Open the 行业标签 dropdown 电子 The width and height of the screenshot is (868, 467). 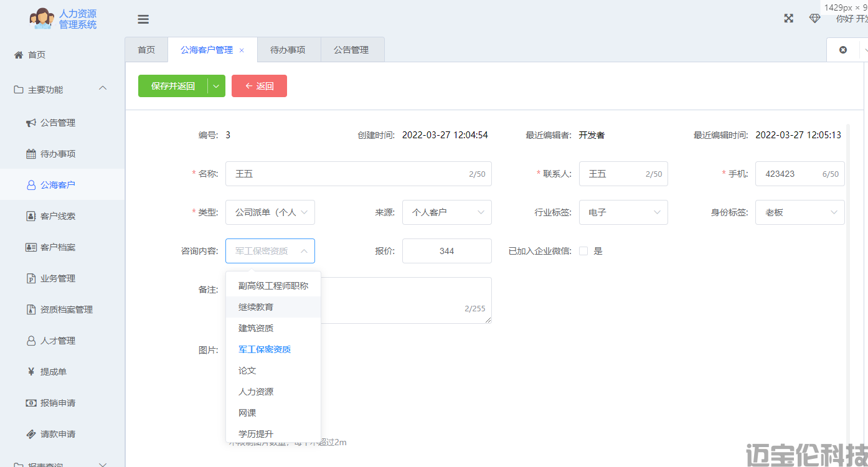pos(623,212)
